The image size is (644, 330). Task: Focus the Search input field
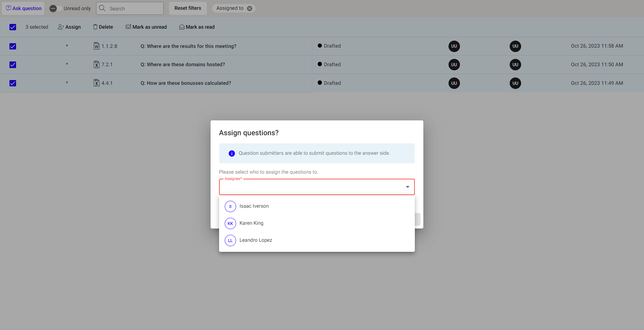pos(130,8)
